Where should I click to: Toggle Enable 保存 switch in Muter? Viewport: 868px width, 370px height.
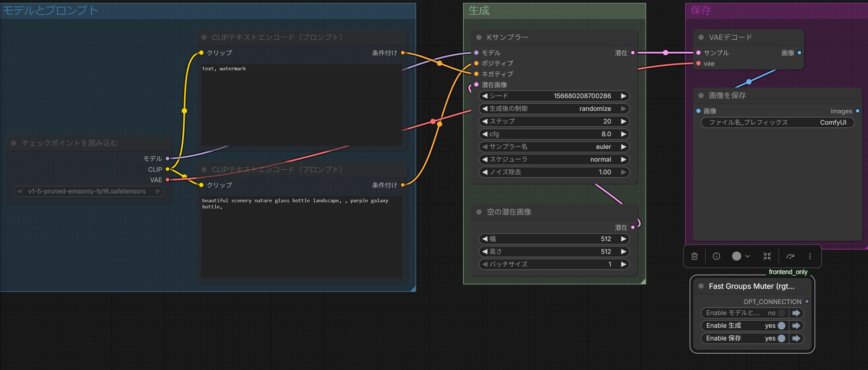tap(781, 338)
